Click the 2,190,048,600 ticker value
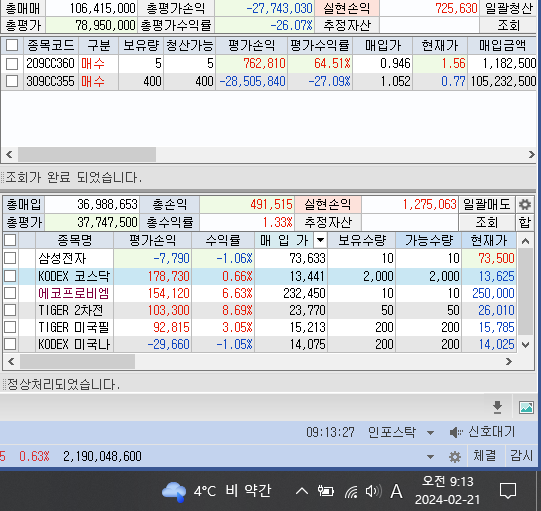This screenshot has height=511, width=541. pyautogui.click(x=102, y=456)
